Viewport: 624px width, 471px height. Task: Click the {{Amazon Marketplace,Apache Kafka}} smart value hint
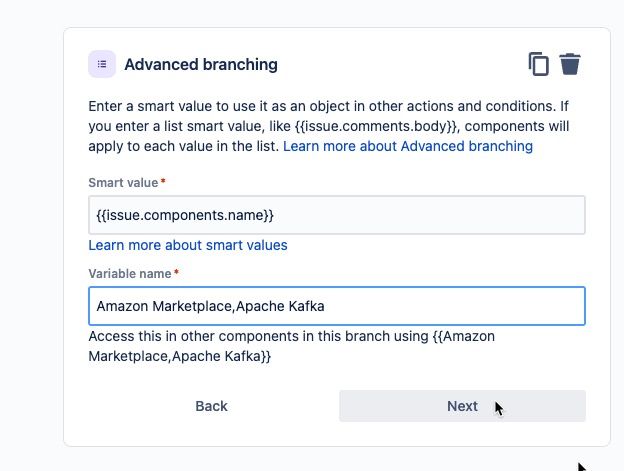(x=180, y=356)
